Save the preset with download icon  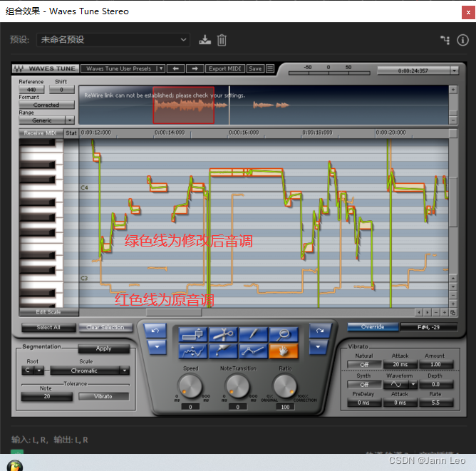click(205, 40)
